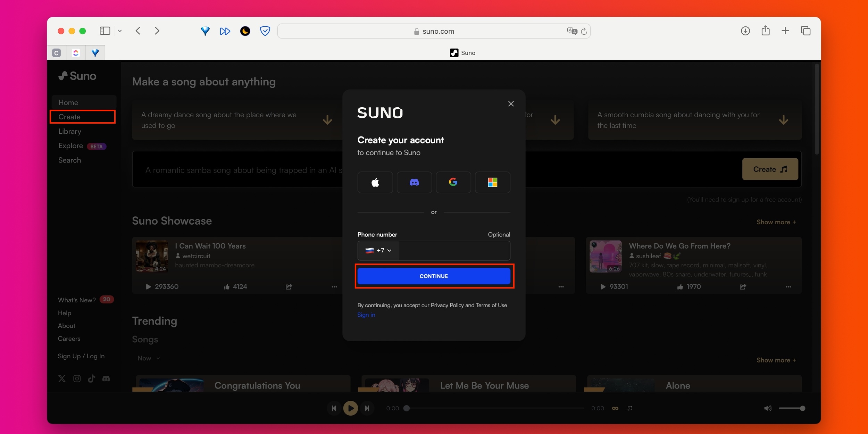
Task: Open What's New? notifications
Action: point(86,300)
